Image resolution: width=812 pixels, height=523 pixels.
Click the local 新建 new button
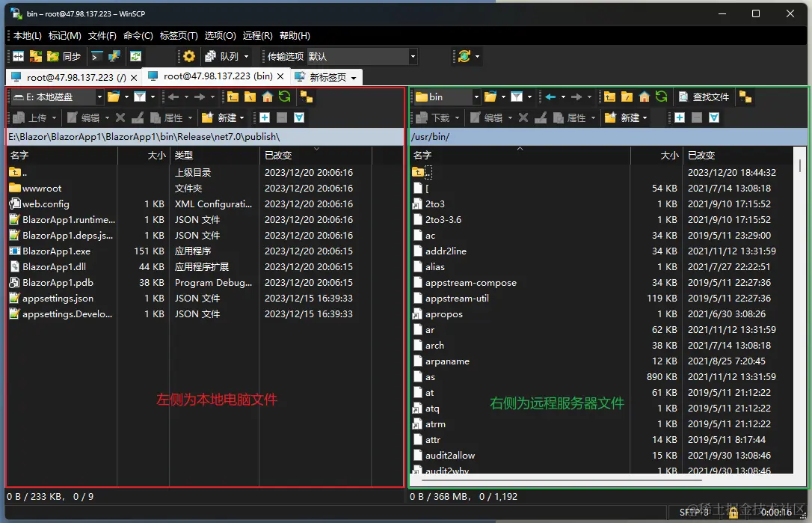[x=219, y=117]
